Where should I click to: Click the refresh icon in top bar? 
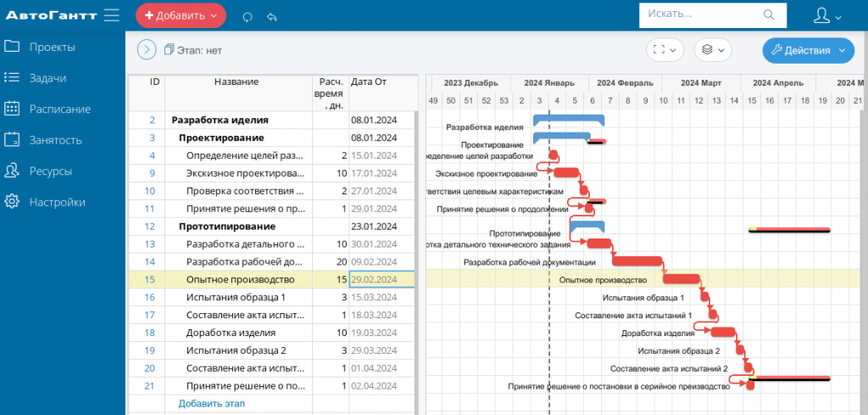pyautogui.click(x=248, y=16)
